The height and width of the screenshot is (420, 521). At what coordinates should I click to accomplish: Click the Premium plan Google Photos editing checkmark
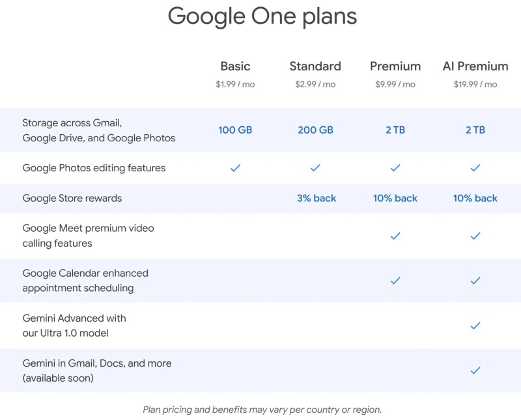(x=395, y=168)
